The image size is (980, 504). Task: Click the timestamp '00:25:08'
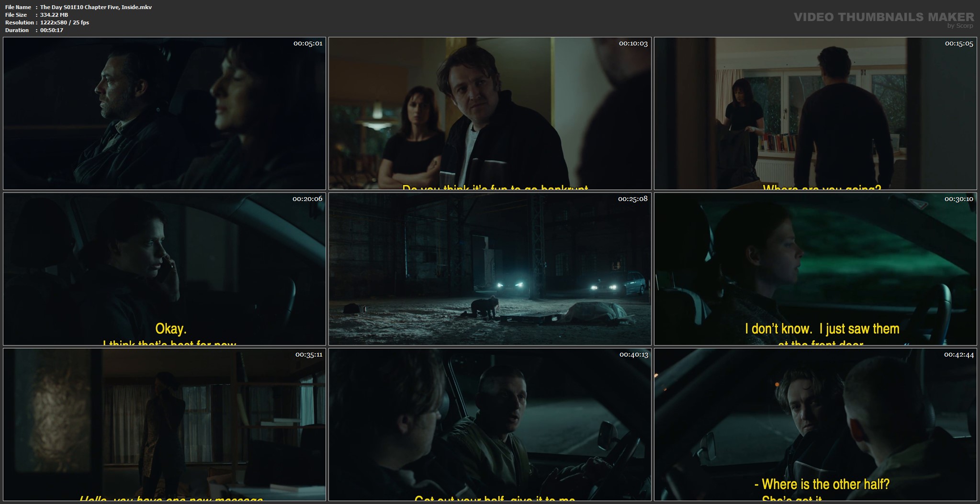coord(632,199)
